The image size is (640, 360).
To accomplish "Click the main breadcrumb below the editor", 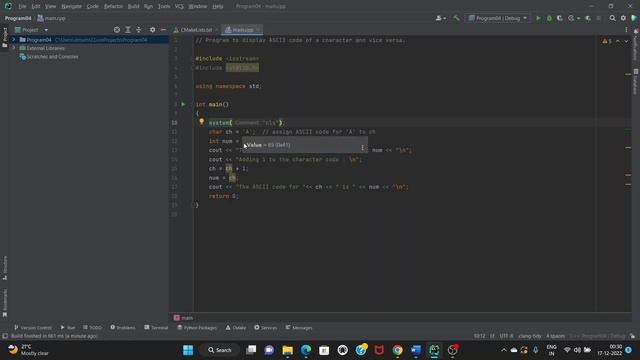I will click(x=183, y=318).
